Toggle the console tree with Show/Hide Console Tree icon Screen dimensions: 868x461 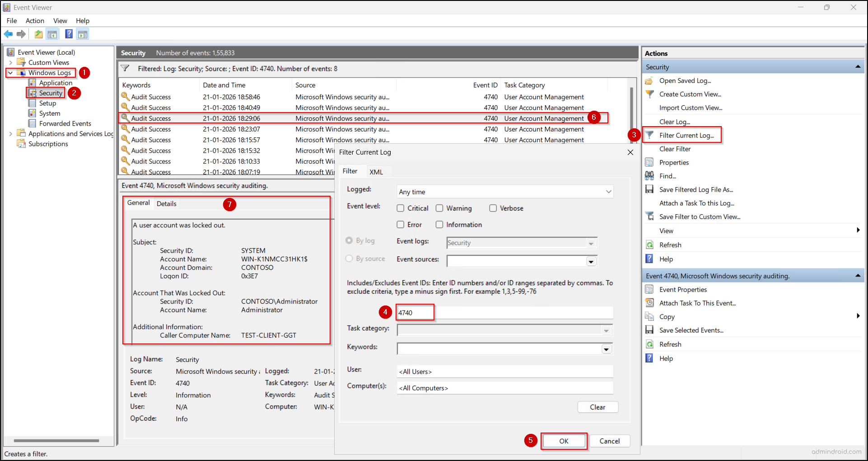click(52, 33)
